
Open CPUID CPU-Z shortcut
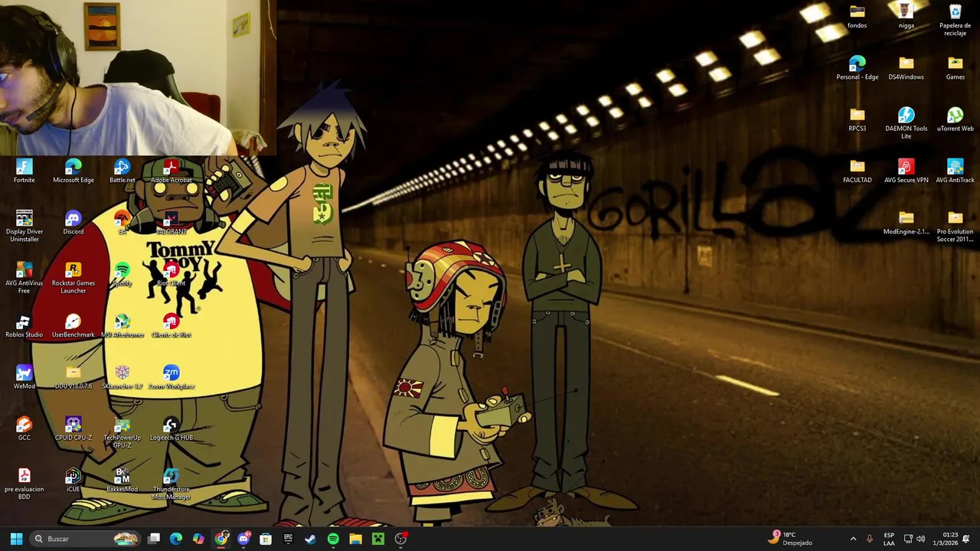click(x=73, y=428)
